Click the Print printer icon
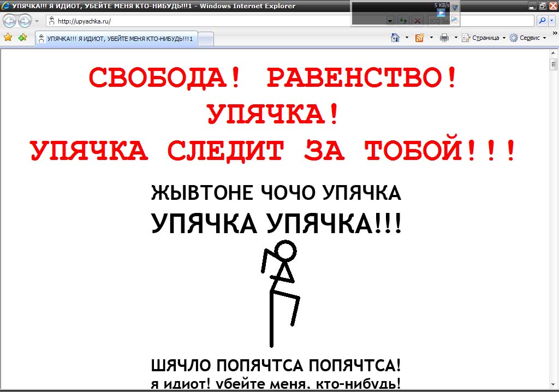The image size is (559, 392). 444,38
